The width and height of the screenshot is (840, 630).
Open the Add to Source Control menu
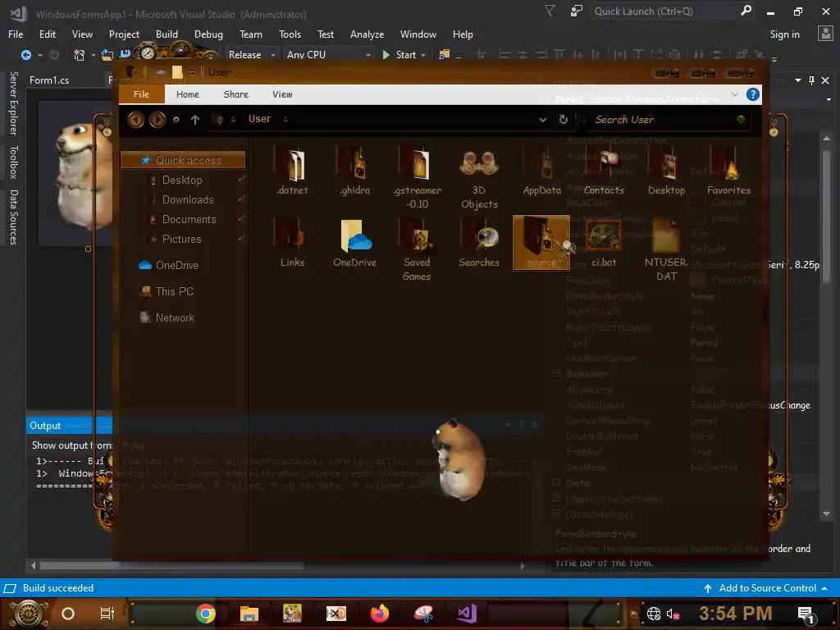click(x=766, y=588)
